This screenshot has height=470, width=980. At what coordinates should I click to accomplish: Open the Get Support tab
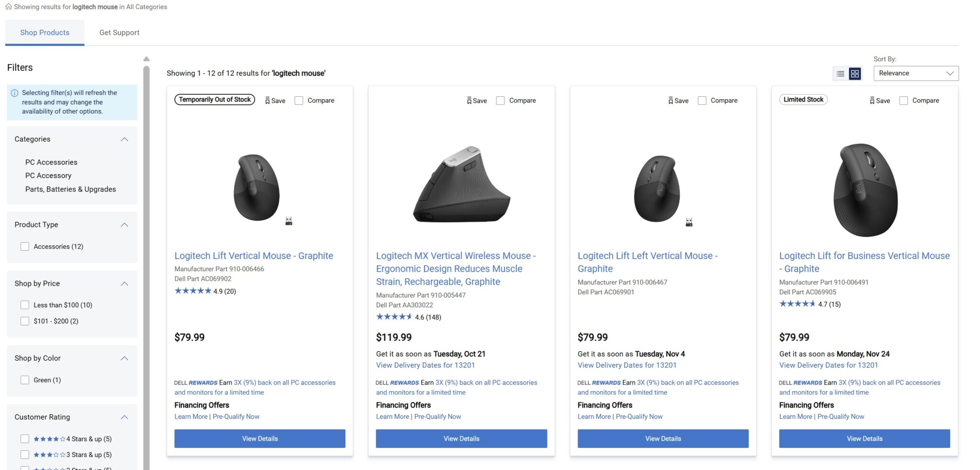click(119, 33)
